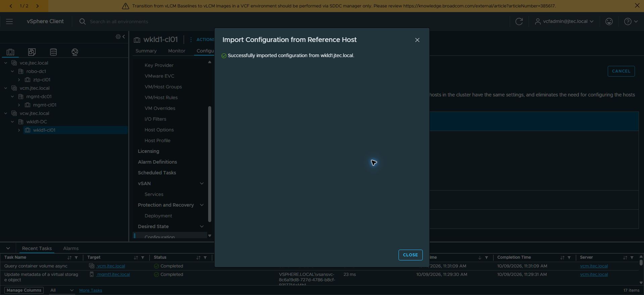Open VMware EVC settings

pyautogui.click(x=159, y=76)
